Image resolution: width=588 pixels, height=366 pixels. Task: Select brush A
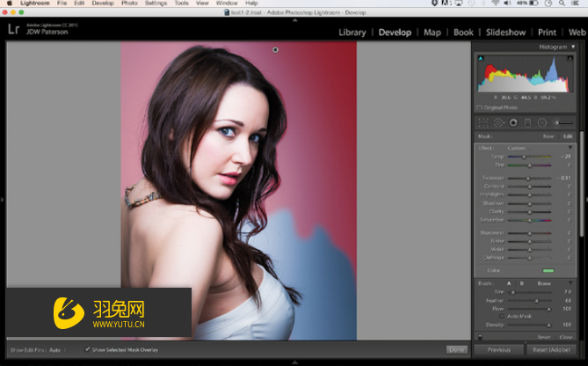click(x=509, y=283)
